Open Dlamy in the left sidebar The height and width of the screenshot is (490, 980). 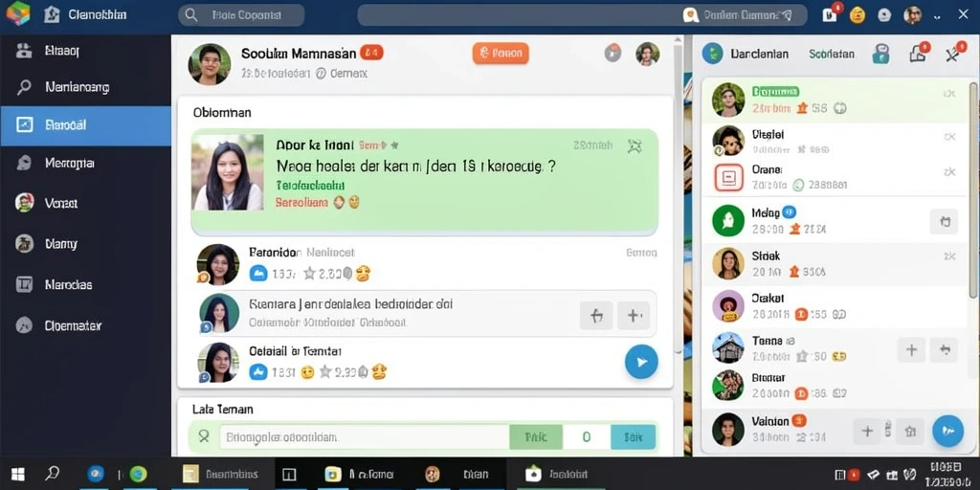pos(85,244)
